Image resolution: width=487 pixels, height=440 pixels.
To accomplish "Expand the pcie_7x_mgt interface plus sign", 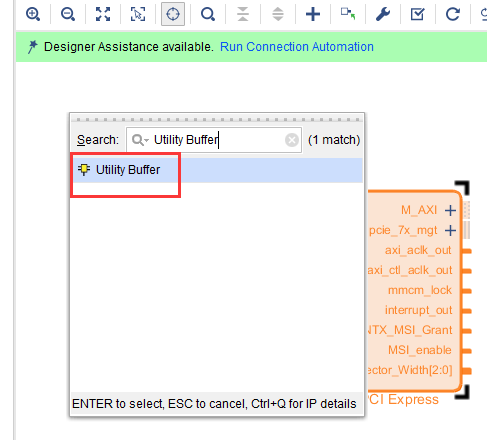I will coord(450,230).
